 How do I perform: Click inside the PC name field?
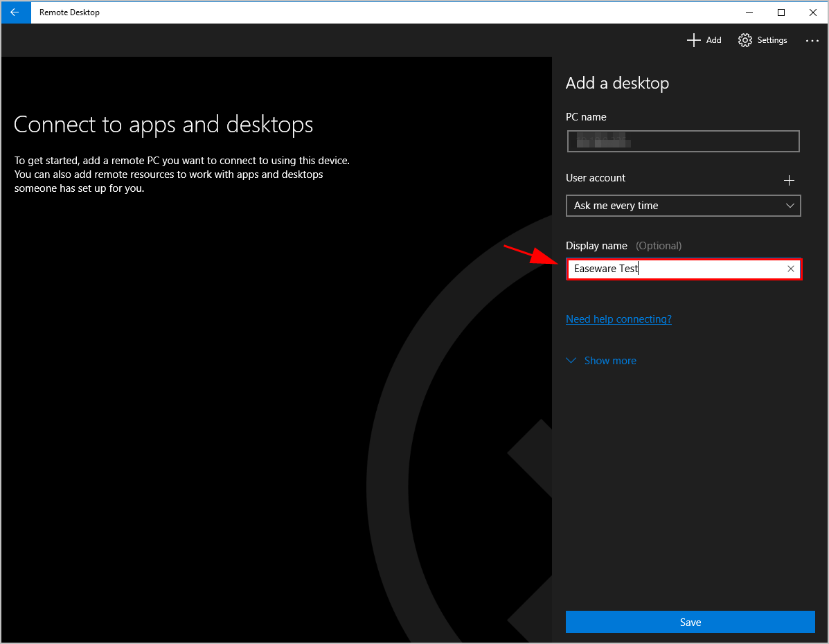[683, 141]
